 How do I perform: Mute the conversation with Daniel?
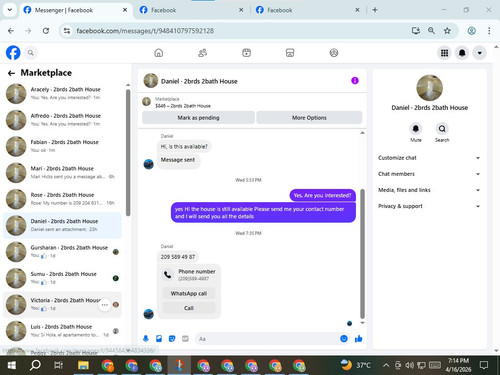click(416, 129)
